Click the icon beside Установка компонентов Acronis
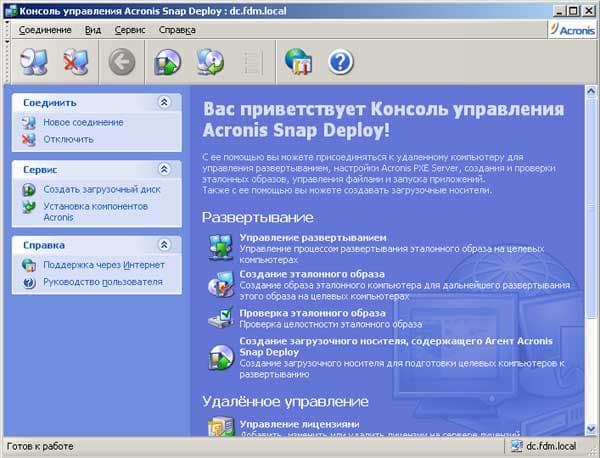The width and height of the screenshot is (600, 458). (x=29, y=207)
